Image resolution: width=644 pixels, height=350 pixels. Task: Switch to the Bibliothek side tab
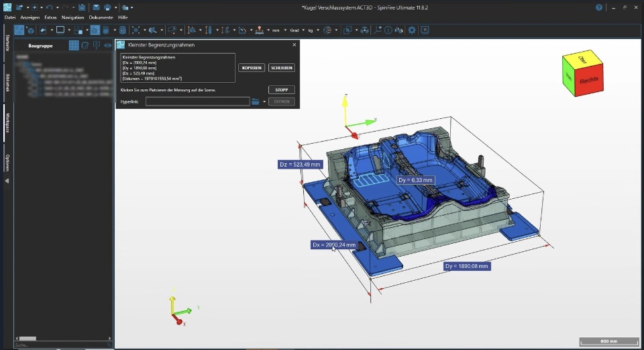click(x=7, y=83)
